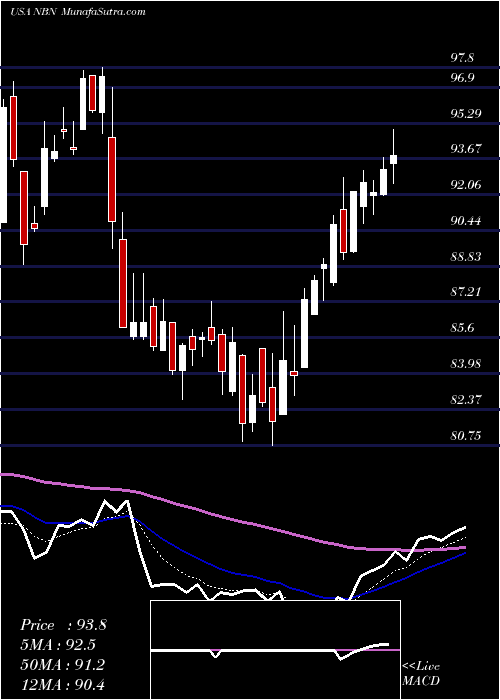
Task: Click the 83.98 price axis label
Action: tap(465, 364)
